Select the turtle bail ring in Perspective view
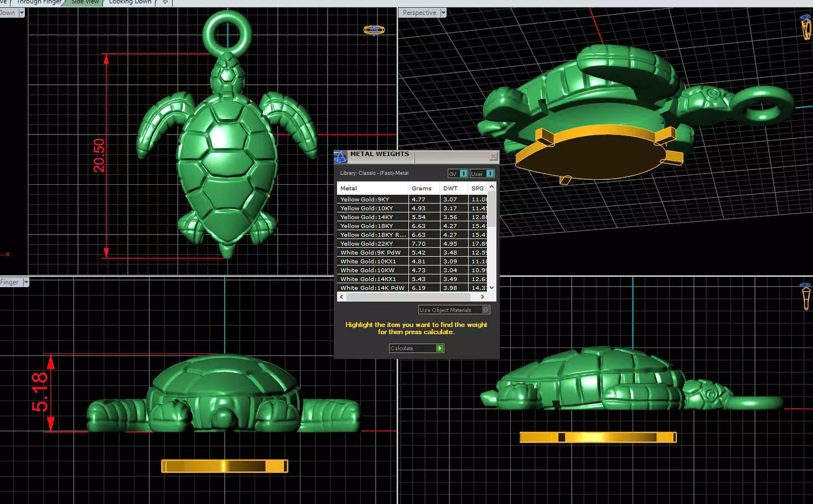This screenshot has height=504, width=813. pyautogui.click(x=764, y=105)
